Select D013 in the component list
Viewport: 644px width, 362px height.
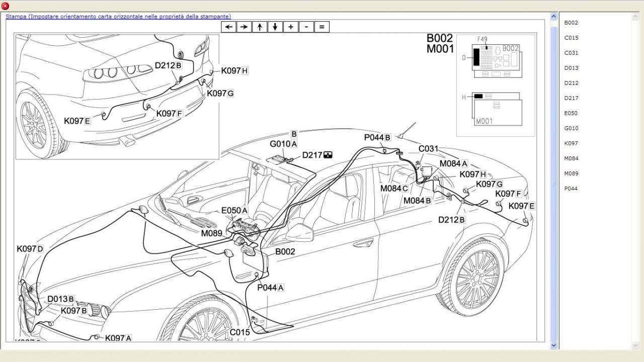[x=571, y=68]
